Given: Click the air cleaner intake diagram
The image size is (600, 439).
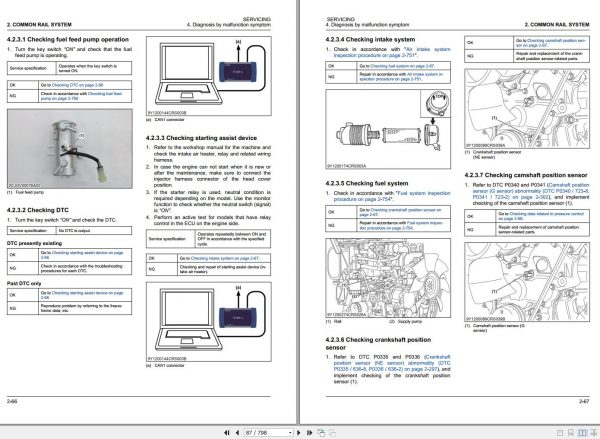Looking at the screenshot, I should point(388,129).
